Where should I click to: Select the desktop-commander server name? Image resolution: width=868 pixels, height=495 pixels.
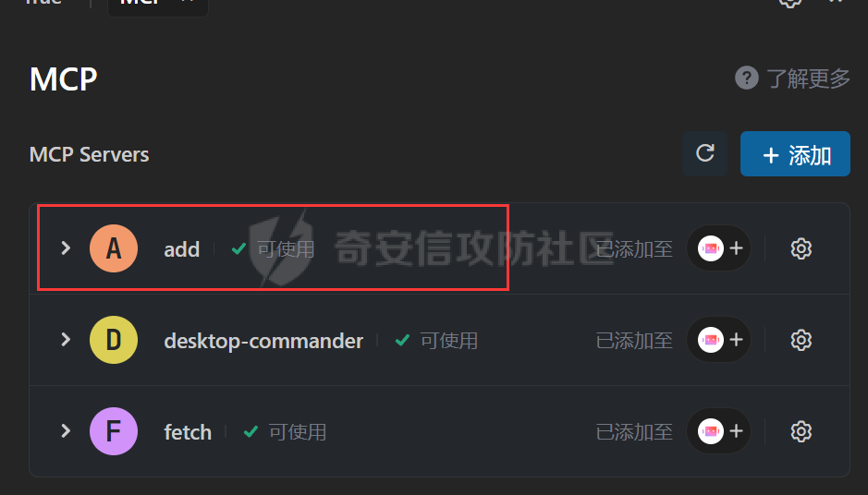coord(263,341)
